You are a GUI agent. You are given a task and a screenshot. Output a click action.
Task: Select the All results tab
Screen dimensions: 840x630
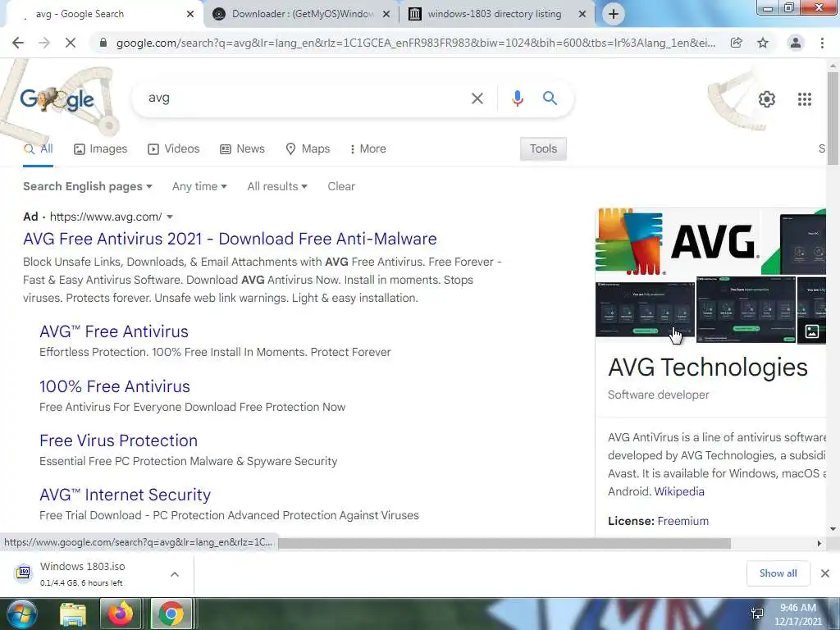click(x=38, y=149)
